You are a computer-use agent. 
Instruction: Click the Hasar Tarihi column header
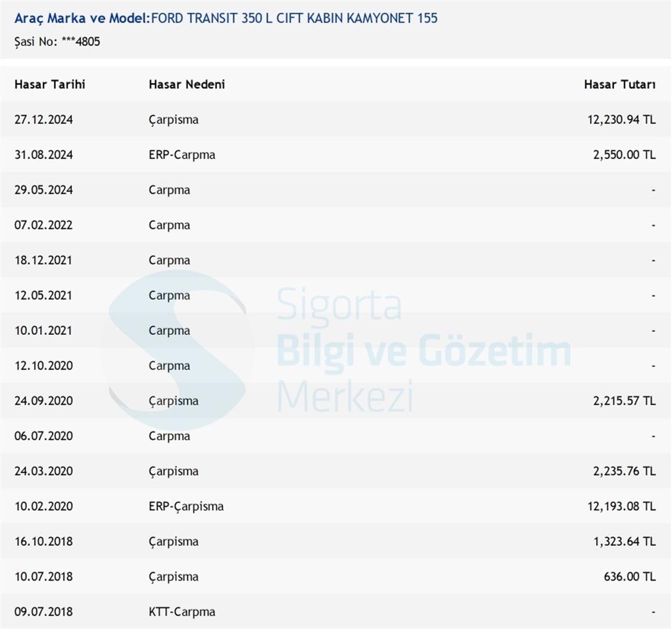tap(49, 84)
